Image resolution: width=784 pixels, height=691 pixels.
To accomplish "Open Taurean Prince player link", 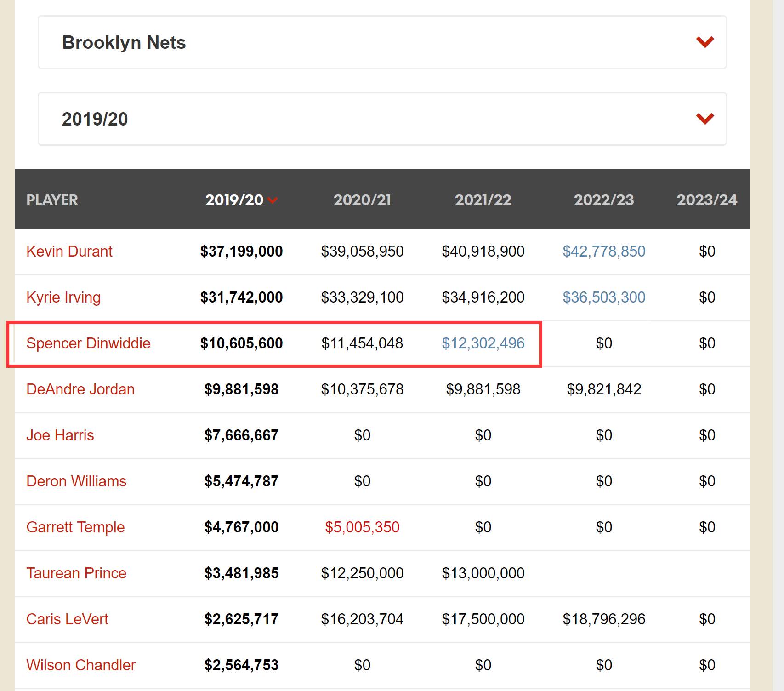I will 76,573.
